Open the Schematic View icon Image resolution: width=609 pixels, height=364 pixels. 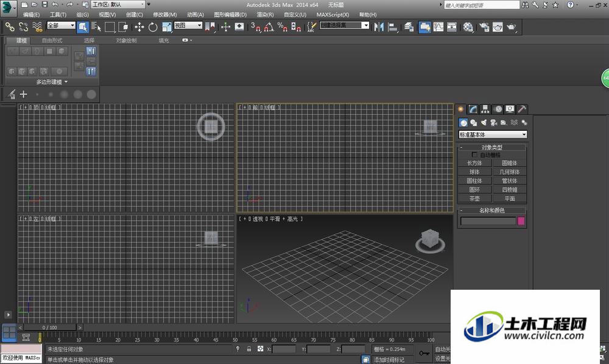click(452, 27)
